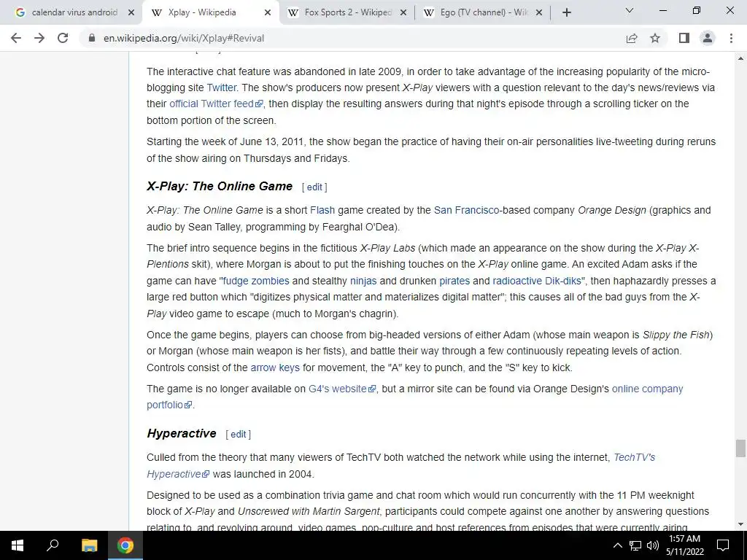The image size is (747, 560).
Task: Open the Flash article link
Action: 322,210
